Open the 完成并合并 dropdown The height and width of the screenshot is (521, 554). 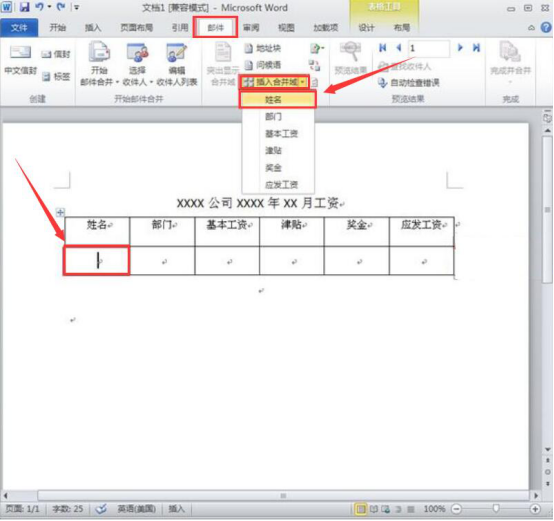click(x=510, y=63)
